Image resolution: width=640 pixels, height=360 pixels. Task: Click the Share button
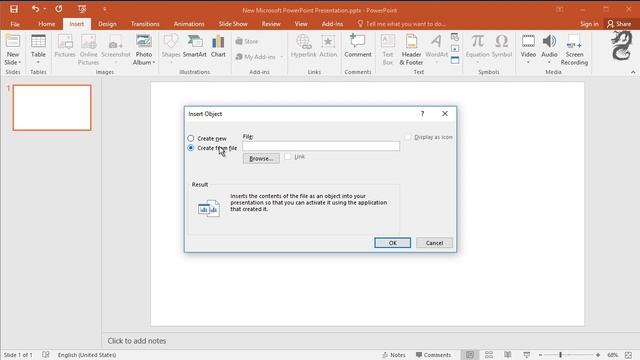coord(619,24)
